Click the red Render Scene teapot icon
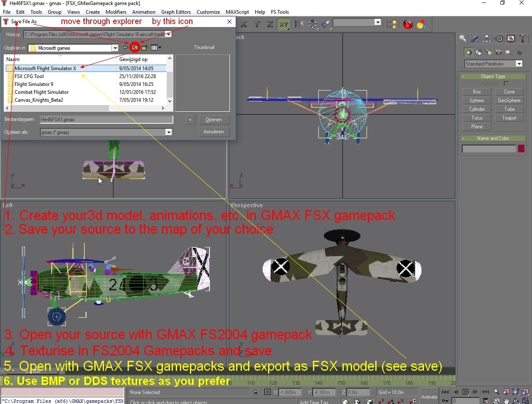 tap(408, 24)
